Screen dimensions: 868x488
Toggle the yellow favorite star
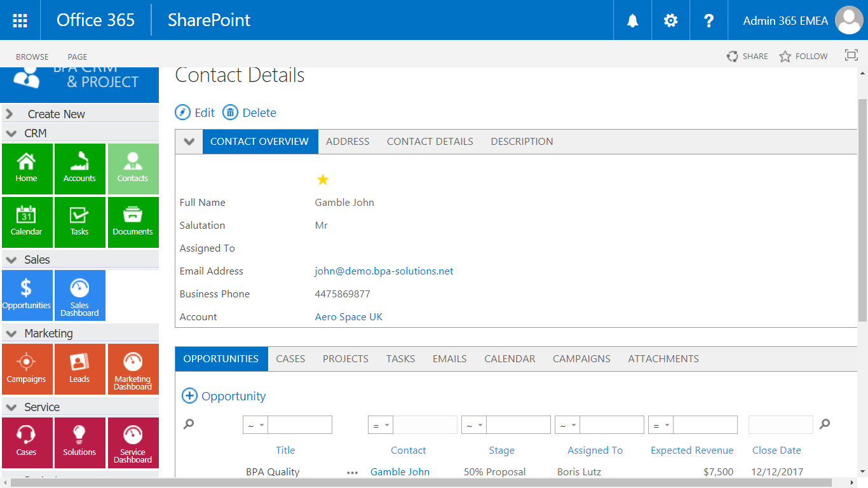click(x=323, y=180)
